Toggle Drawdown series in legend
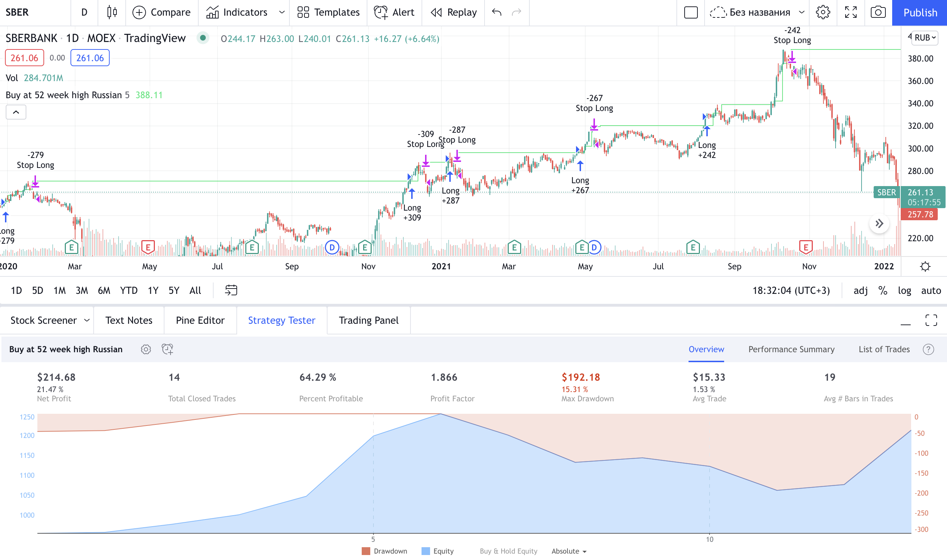The height and width of the screenshot is (560, 947). (x=384, y=551)
